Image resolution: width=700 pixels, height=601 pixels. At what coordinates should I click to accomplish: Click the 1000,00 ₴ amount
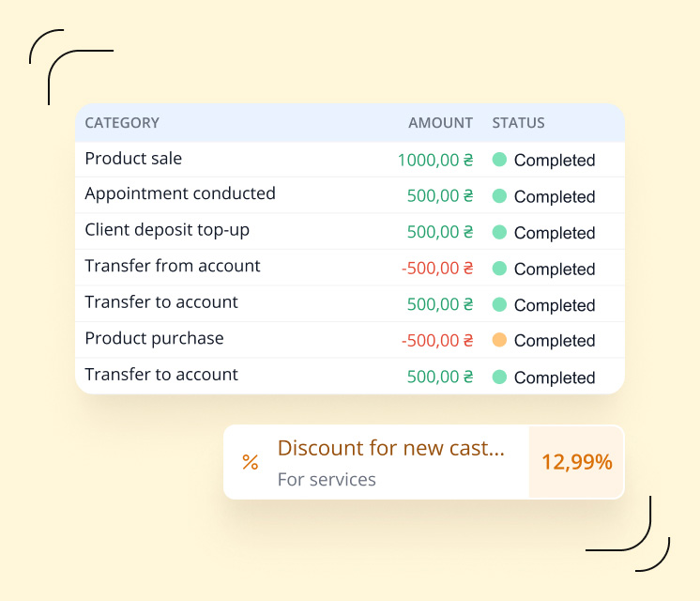point(435,161)
